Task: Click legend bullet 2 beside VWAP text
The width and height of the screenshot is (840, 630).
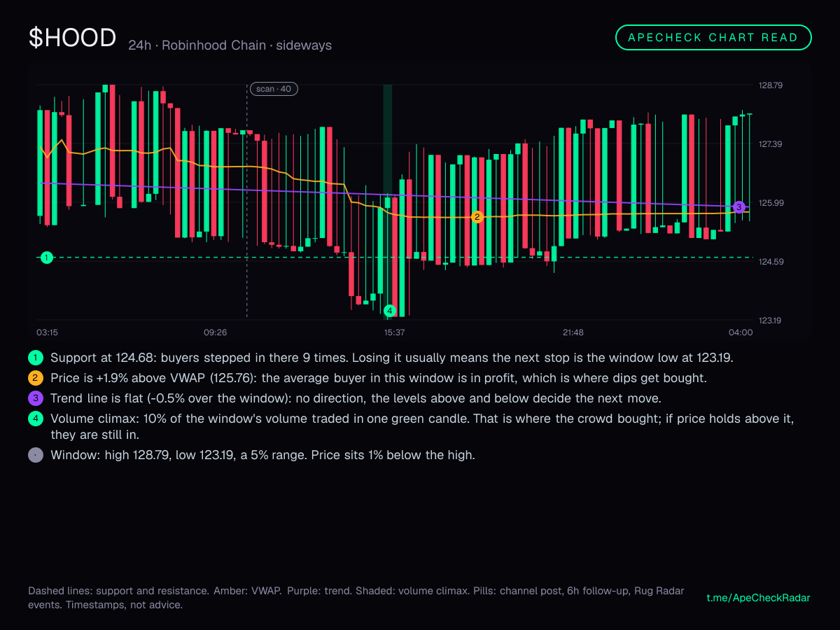Action: click(36, 378)
